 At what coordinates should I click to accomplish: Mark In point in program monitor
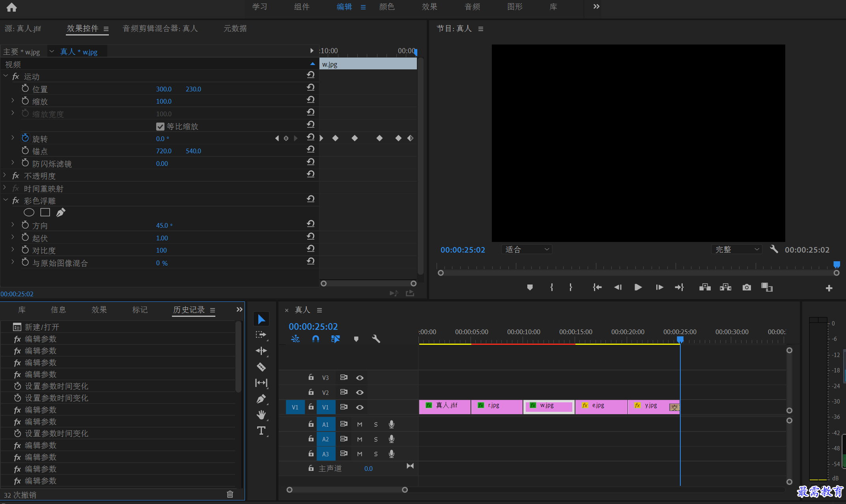point(552,287)
